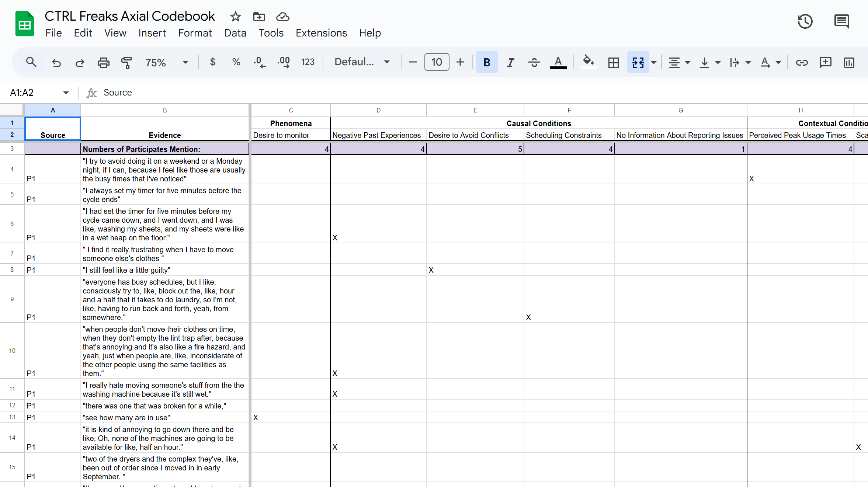868x487 pixels.
Task: Toggle strikethrough formatting
Action: coord(534,62)
